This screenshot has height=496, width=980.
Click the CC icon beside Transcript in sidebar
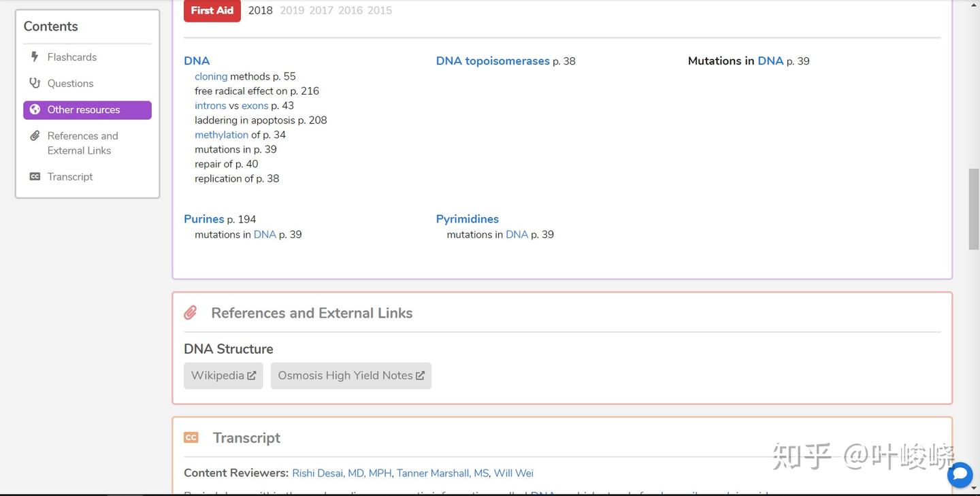coord(35,177)
